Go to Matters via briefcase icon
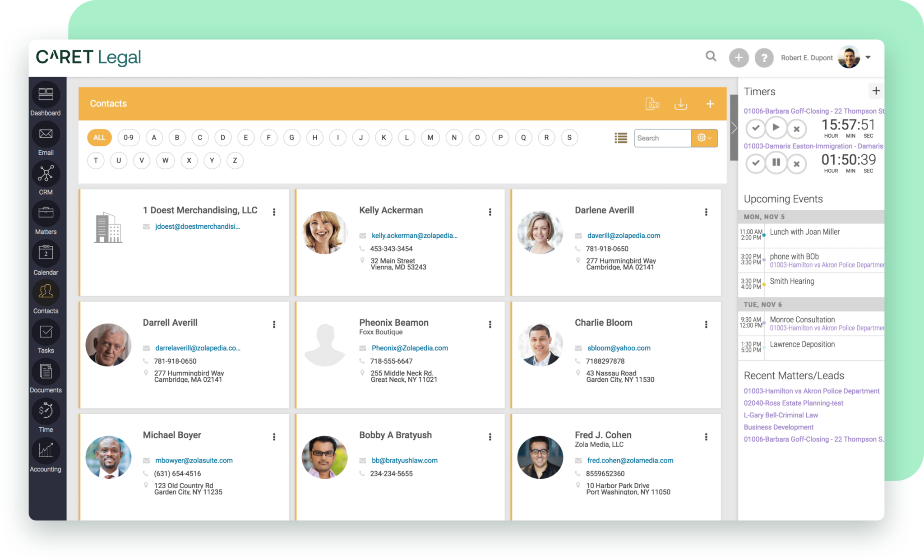This screenshot has height=560, width=924. pos(46,213)
